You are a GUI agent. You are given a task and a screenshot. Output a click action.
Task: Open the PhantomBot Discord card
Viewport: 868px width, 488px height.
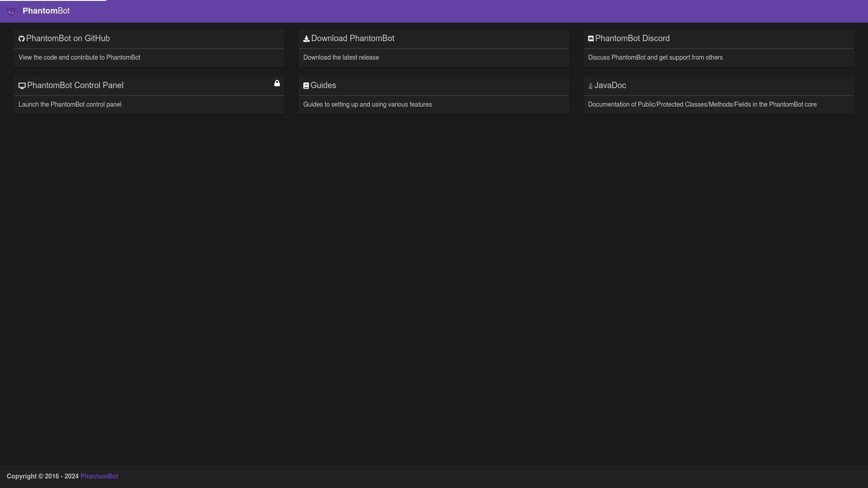[x=632, y=38]
